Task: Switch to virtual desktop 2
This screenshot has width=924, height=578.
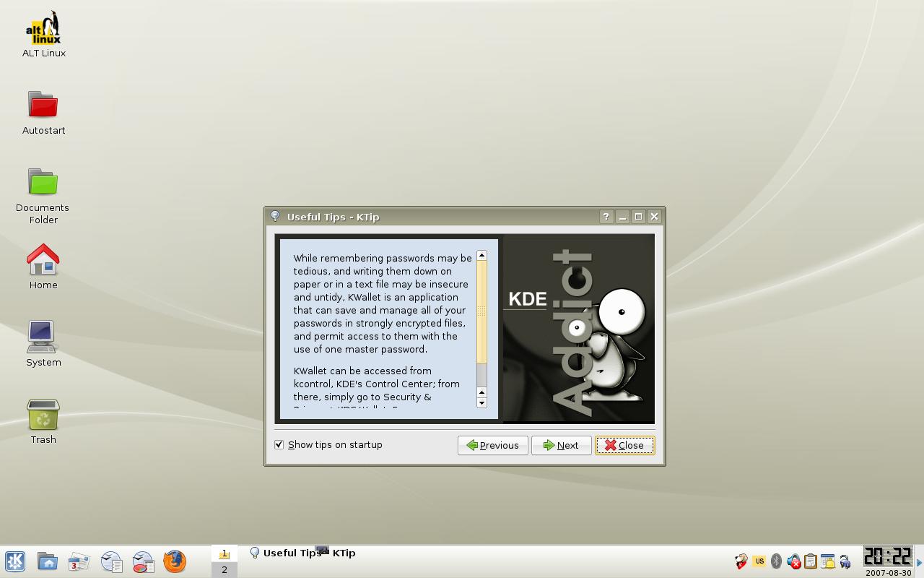Action: [224, 569]
